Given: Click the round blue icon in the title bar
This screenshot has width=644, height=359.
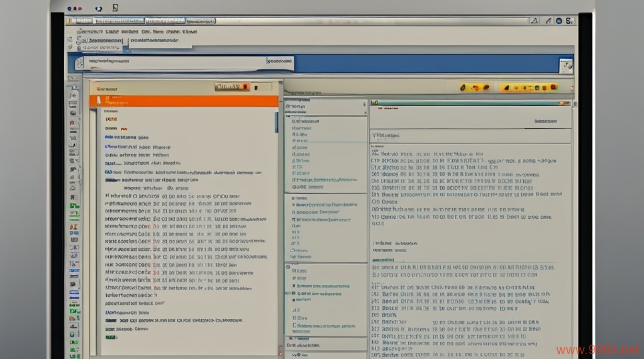Looking at the screenshot, I should [559, 21].
